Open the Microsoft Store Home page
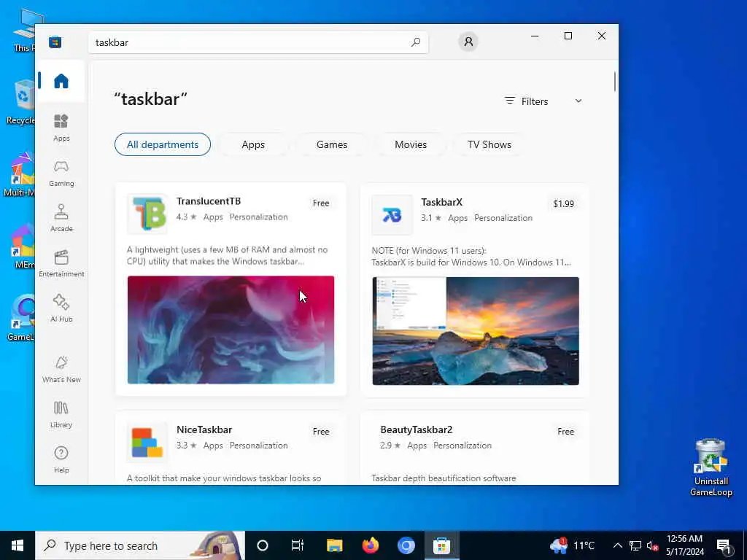The height and width of the screenshot is (560, 747). pyautogui.click(x=61, y=81)
